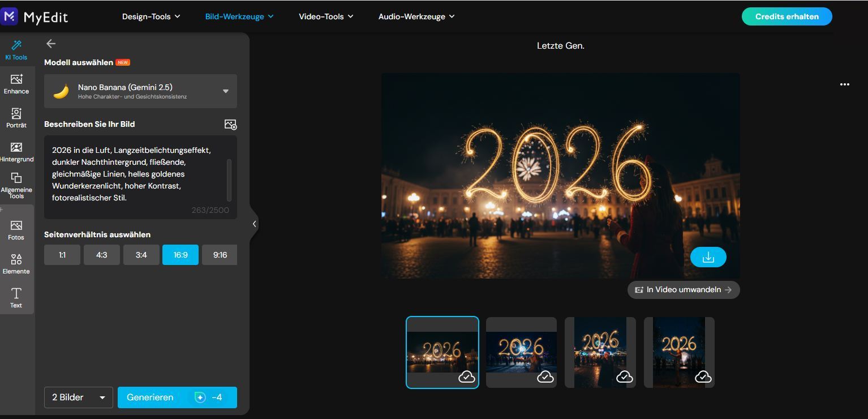
Task: Switch aspect ratio to 4:3
Action: tap(101, 254)
